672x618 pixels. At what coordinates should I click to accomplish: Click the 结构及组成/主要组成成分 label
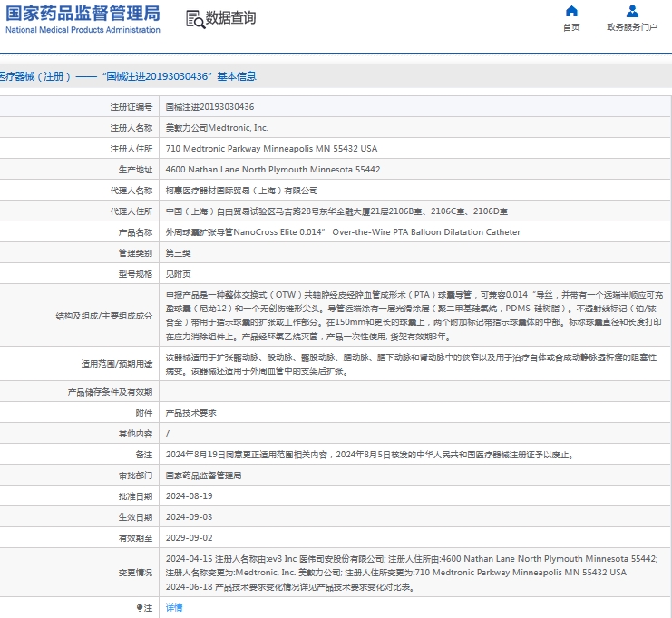coord(103,316)
